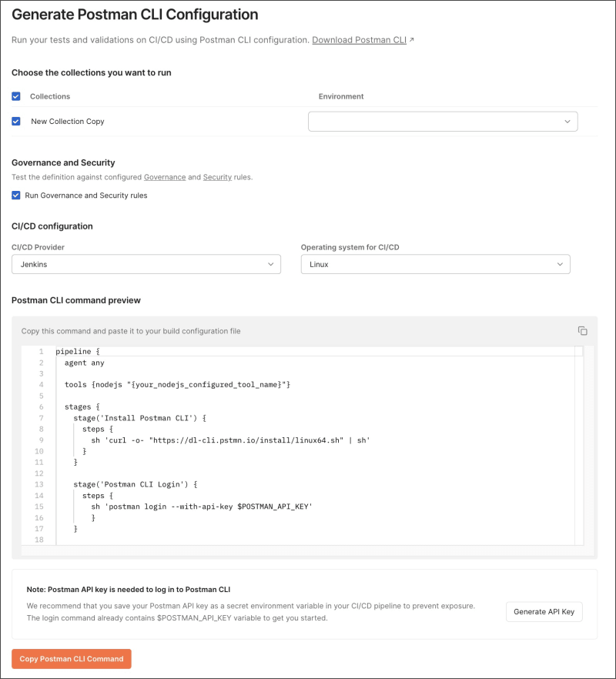Screen dimensions: 616x679
Task: Place cursor on the 'agent any' line
Action: tap(85, 363)
